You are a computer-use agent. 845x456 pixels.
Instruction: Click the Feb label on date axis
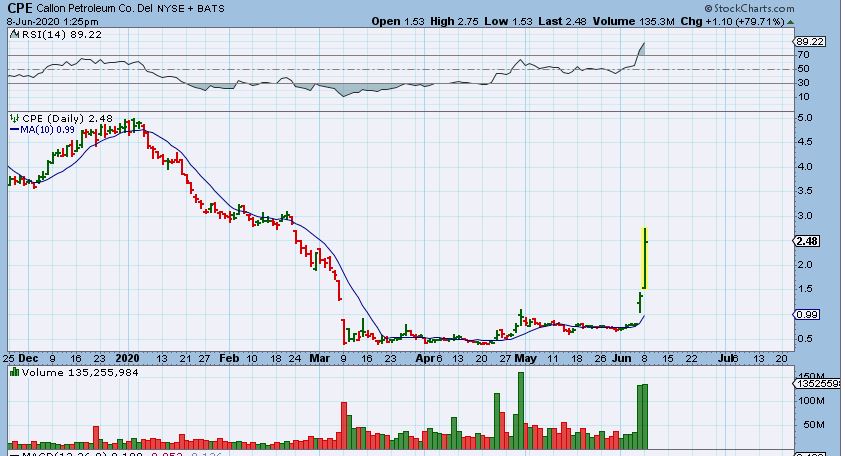point(229,358)
